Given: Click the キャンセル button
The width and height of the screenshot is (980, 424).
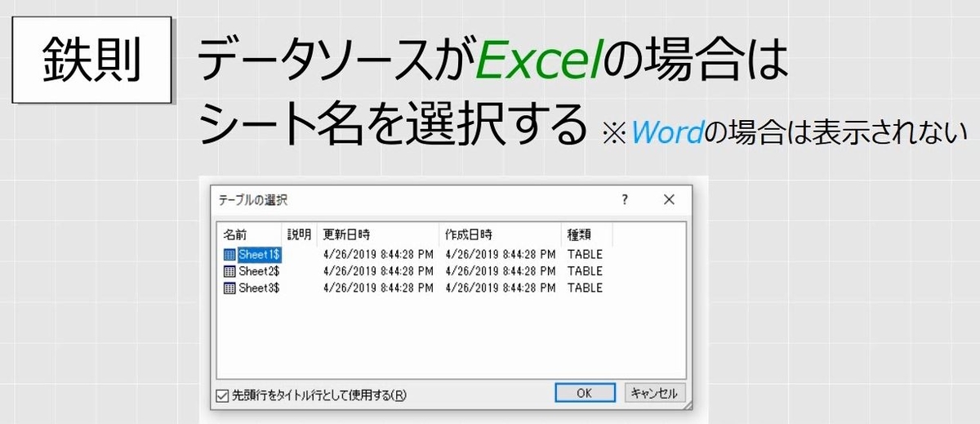Looking at the screenshot, I should point(655,393).
